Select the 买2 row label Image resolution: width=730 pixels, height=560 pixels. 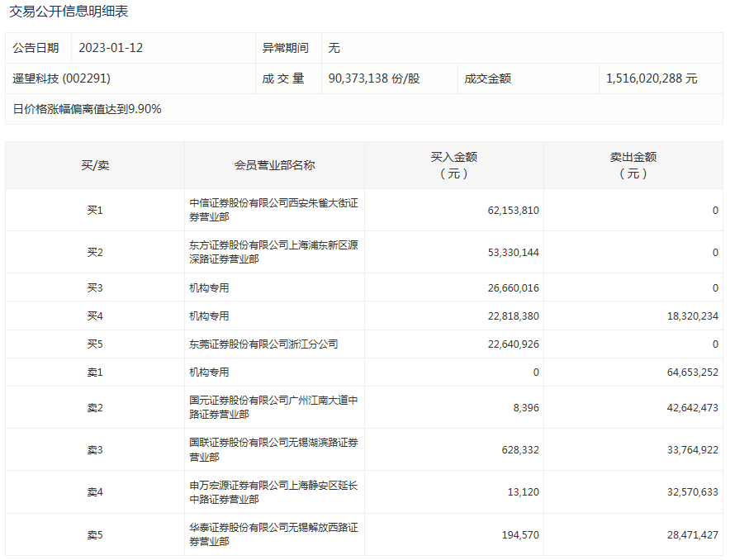pyautogui.click(x=95, y=252)
